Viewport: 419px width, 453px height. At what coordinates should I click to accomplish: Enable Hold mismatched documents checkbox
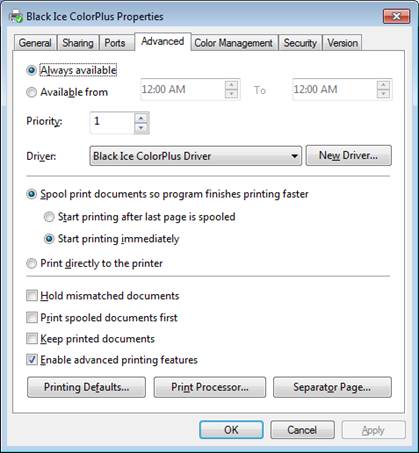[x=32, y=296]
